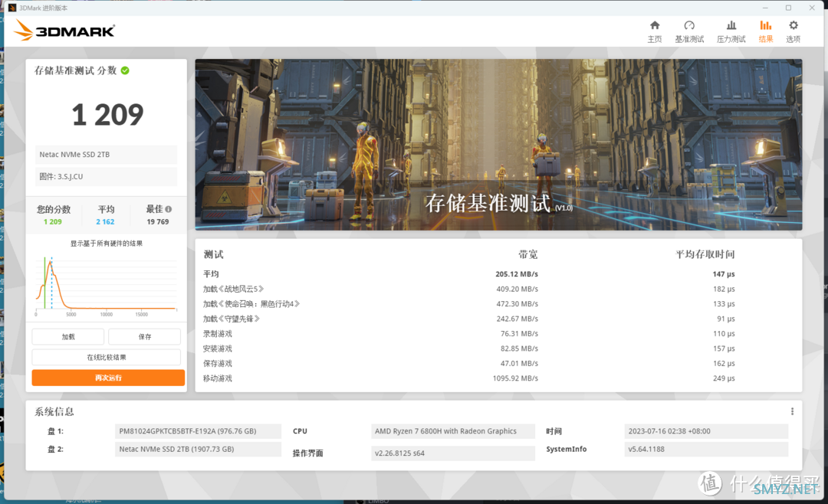Image resolution: width=828 pixels, height=504 pixels.
Task: Click the storage benchmark banner image
Action: coord(498,145)
